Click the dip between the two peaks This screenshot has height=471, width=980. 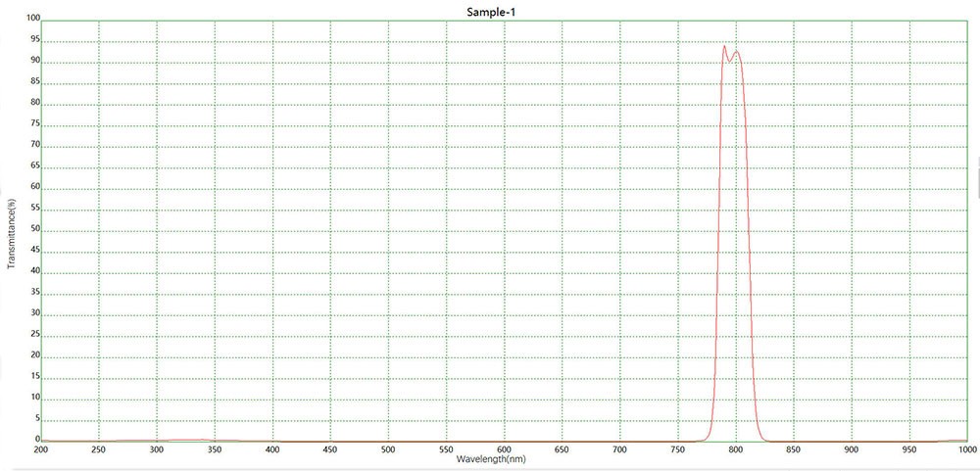tap(730, 59)
